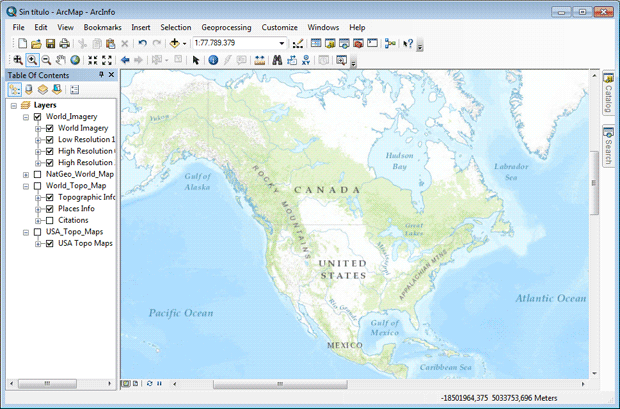Open the File menu
The height and width of the screenshot is (409, 620).
18,27
